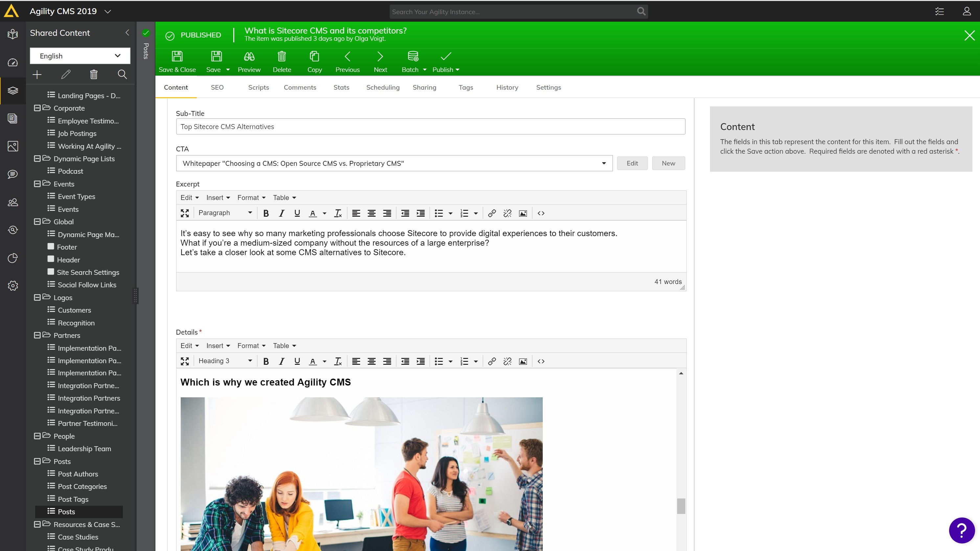Click the Sub-Title input field
Screen dimensions: 980x551
430,127
